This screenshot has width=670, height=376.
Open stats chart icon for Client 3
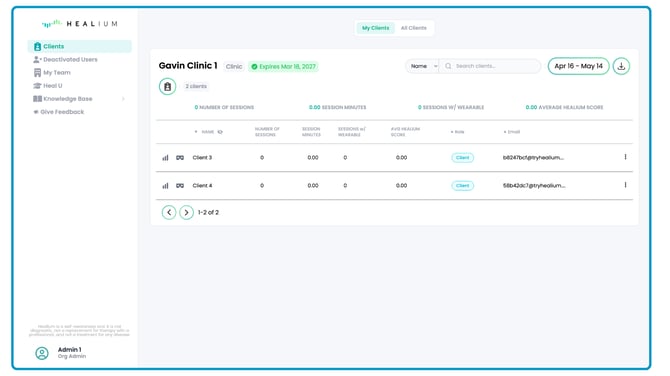point(165,158)
